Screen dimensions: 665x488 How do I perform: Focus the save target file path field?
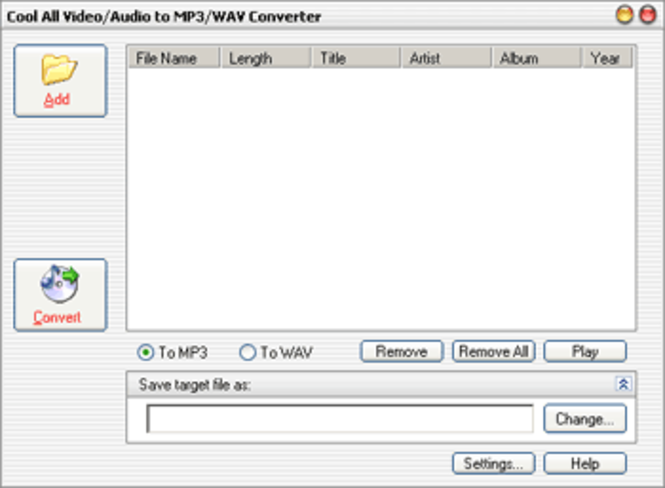point(340,418)
